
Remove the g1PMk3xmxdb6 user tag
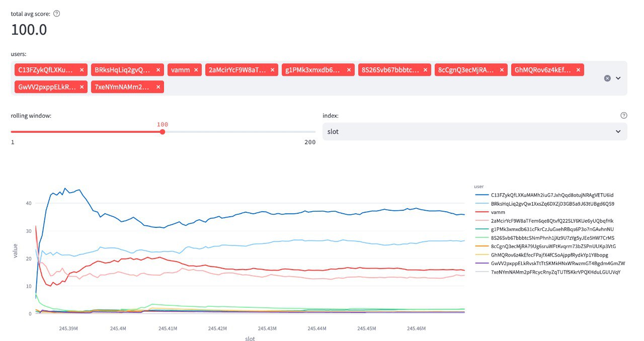pos(349,70)
